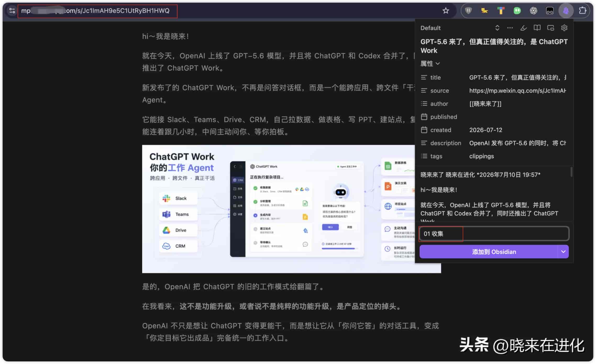Open the black glasses extension icon

pos(550,11)
